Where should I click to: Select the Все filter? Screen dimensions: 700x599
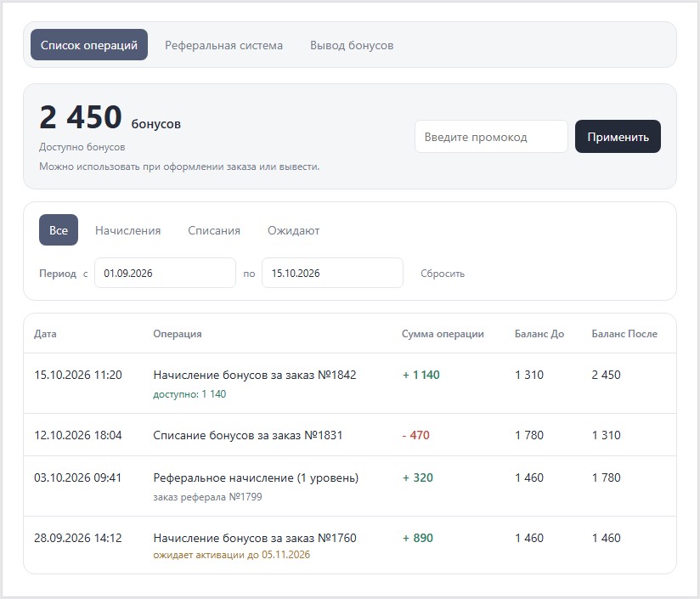[x=59, y=230]
